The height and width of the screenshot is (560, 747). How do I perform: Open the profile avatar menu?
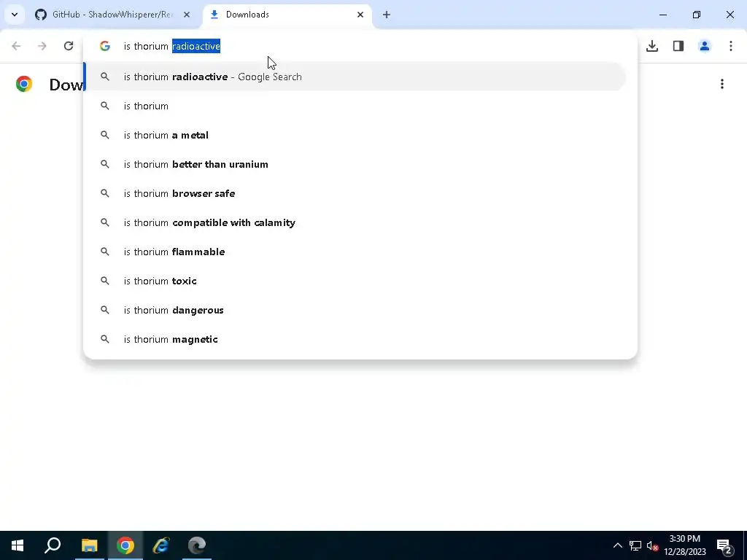705,46
